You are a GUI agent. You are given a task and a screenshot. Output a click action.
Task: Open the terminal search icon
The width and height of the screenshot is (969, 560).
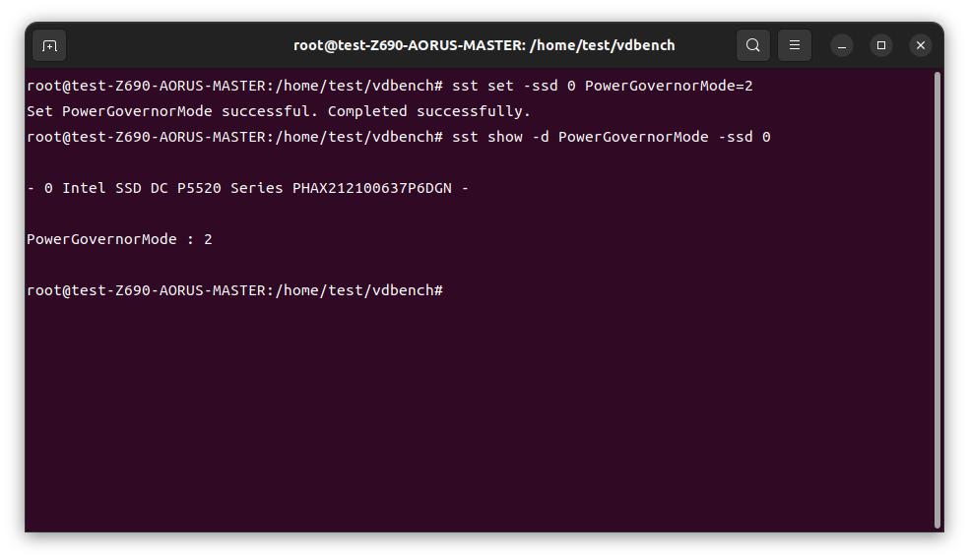coord(753,45)
